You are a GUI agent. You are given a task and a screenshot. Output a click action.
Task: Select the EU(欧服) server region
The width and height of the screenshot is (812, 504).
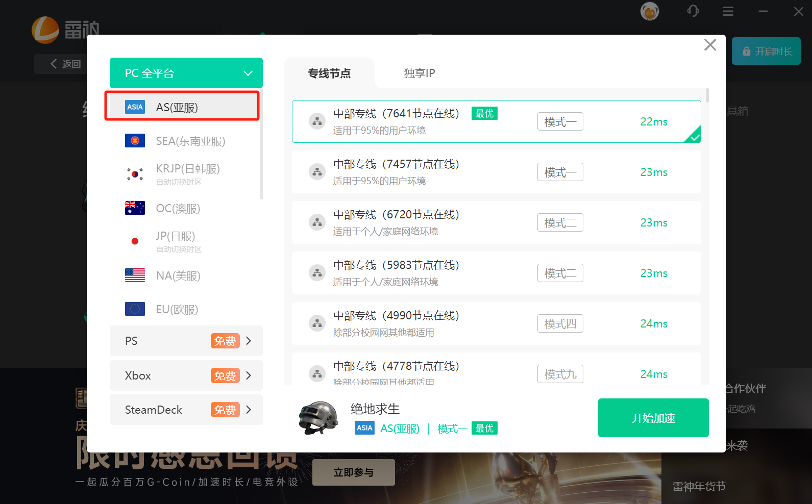tap(184, 309)
